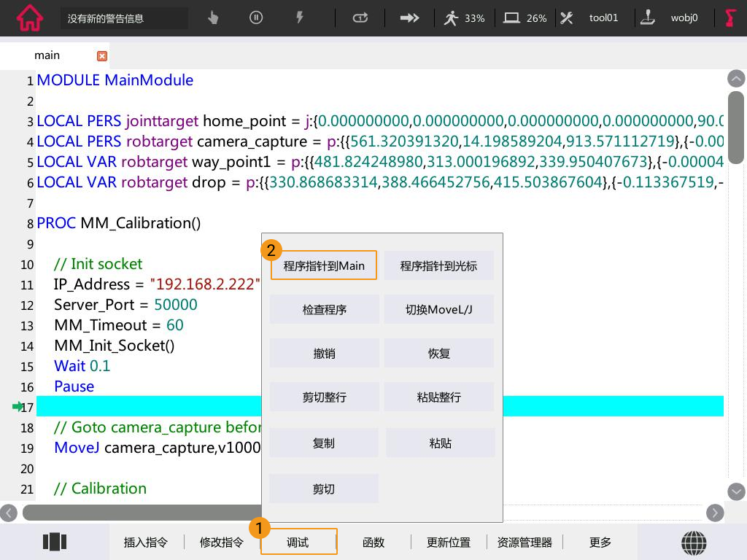The image size is (747, 560).
Task: Close the main program tab
Action: point(102,56)
